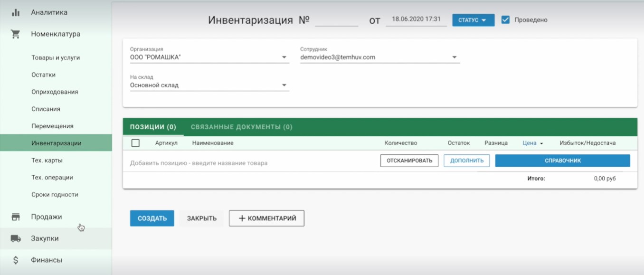
Task: Open Тех. операции menu item
Action: (52, 177)
